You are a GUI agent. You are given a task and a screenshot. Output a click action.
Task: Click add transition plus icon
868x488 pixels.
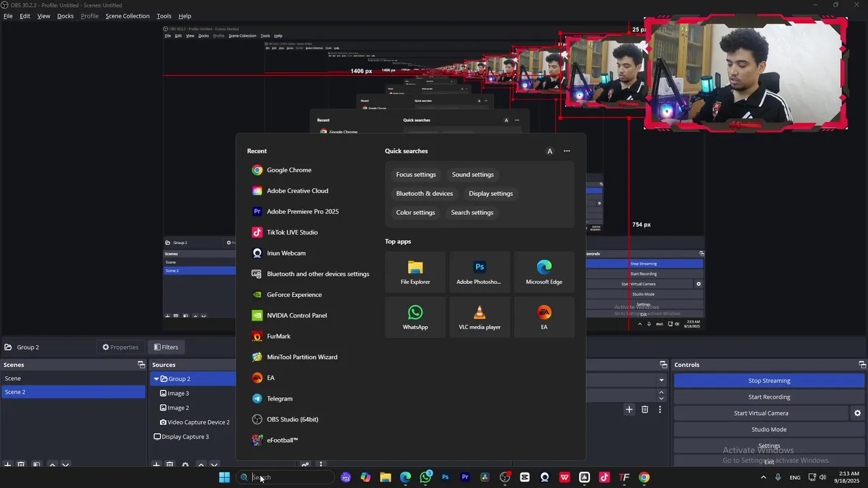629,409
